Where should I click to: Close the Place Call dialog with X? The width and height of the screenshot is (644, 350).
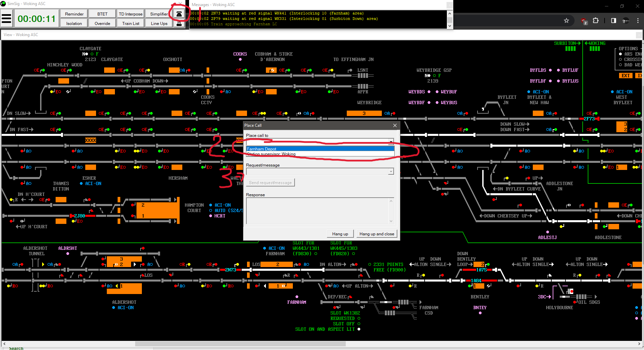pos(395,125)
